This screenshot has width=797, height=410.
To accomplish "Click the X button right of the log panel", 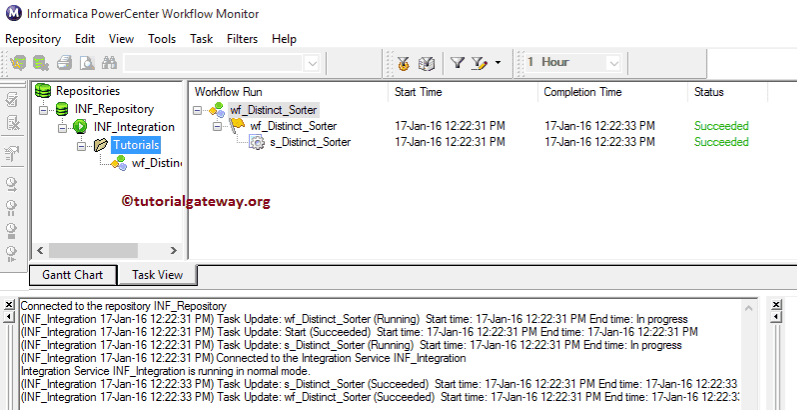I will point(776,305).
